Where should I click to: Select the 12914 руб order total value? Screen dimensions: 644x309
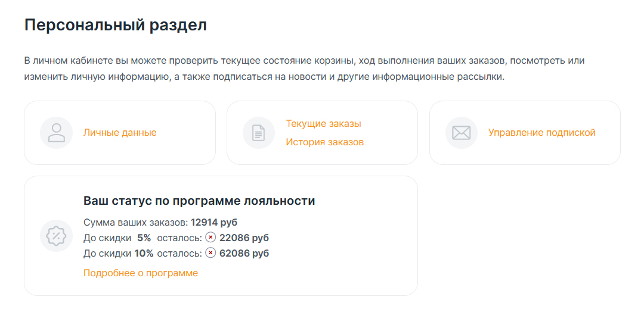(214, 223)
